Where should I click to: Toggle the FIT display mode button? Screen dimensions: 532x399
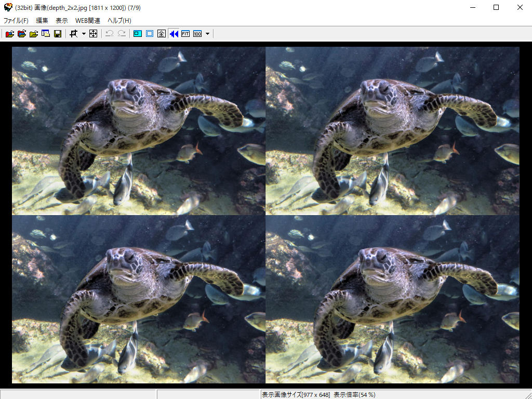click(185, 34)
